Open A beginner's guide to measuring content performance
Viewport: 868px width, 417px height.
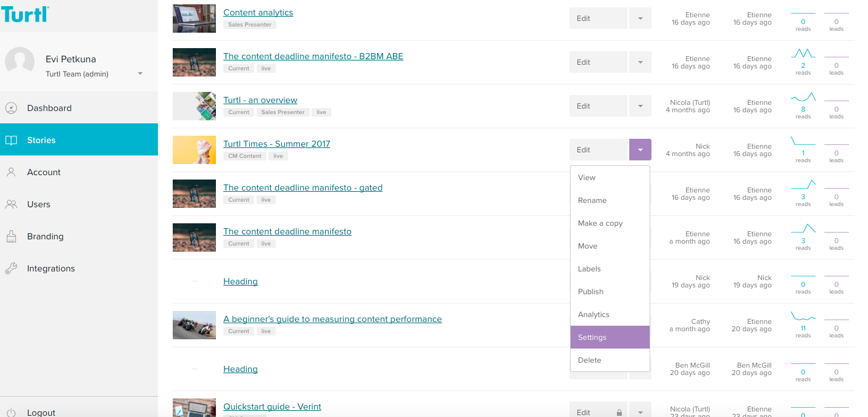point(333,319)
